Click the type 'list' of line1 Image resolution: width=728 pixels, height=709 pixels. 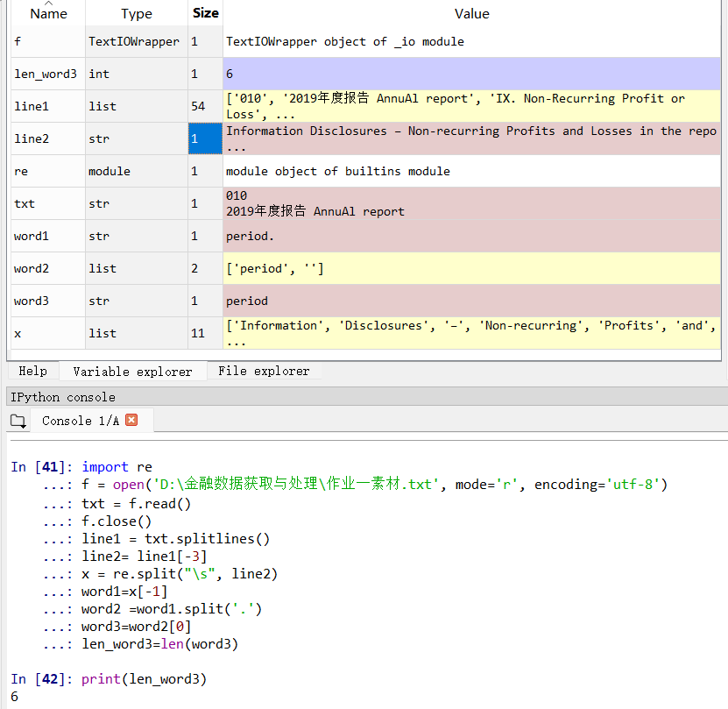137,106
